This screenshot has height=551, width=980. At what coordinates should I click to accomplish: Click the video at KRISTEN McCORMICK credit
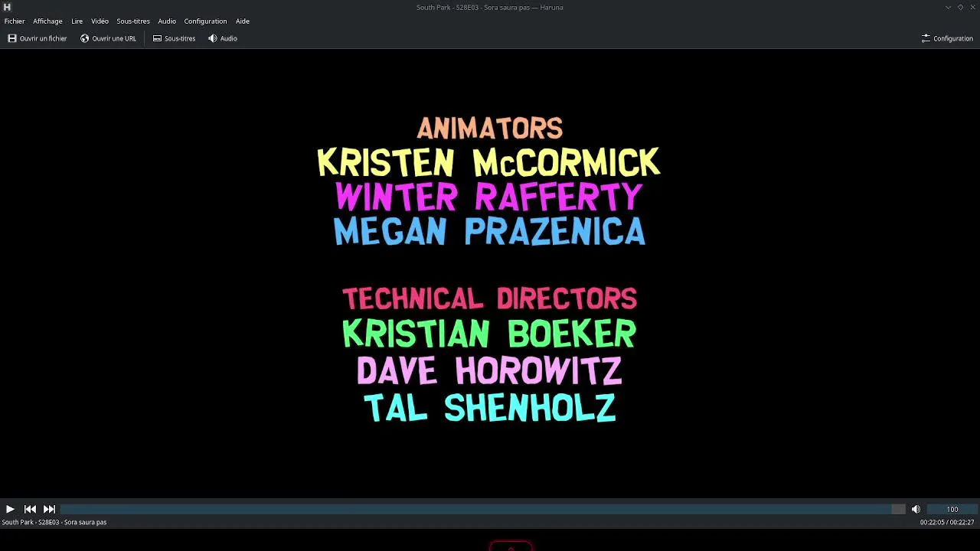click(x=488, y=162)
